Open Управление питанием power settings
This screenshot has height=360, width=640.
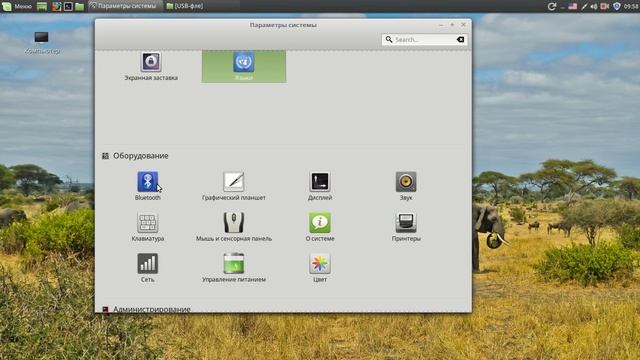234,268
